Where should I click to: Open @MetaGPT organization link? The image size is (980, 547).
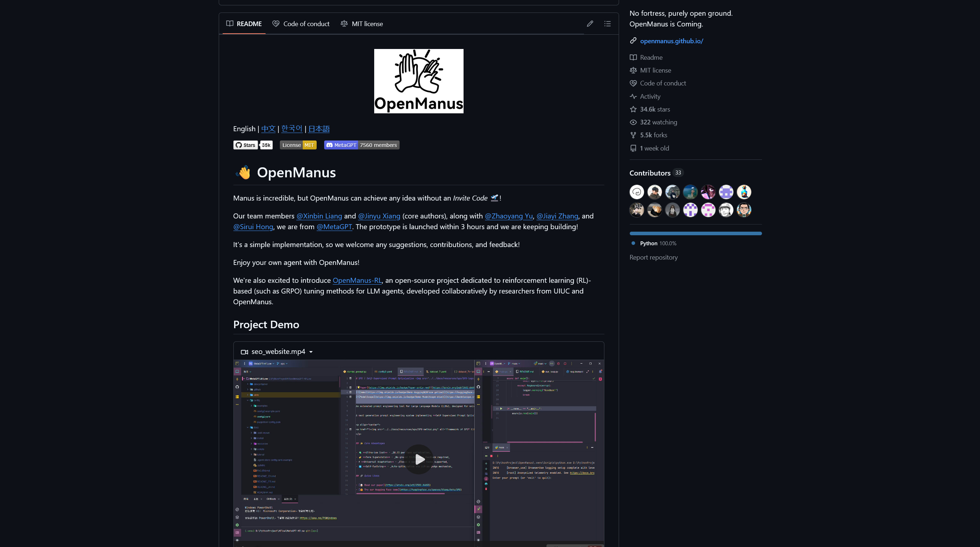[x=334, y=227]
